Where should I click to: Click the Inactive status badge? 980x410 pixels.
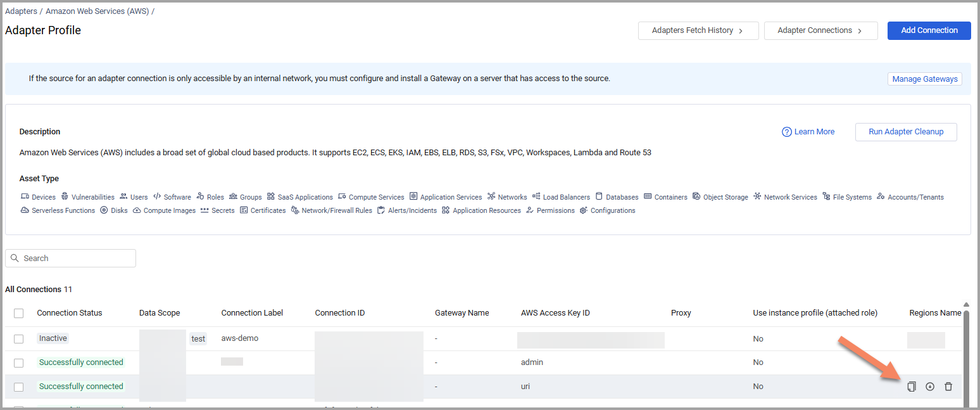tap(53, 338)
